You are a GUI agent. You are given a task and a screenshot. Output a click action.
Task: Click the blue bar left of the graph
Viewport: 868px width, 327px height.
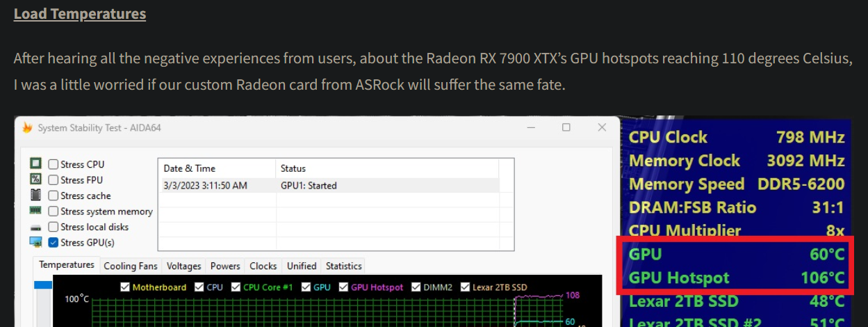click(x=43, y=285)
